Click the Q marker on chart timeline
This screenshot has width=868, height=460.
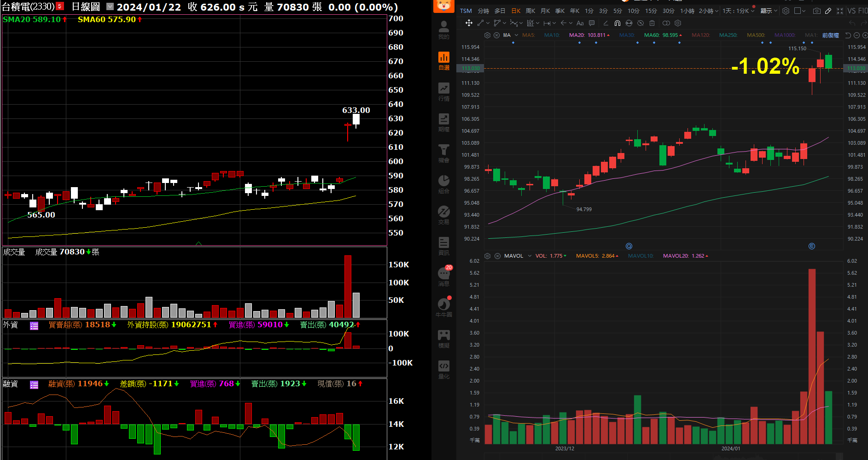click(x=629, y=246)
